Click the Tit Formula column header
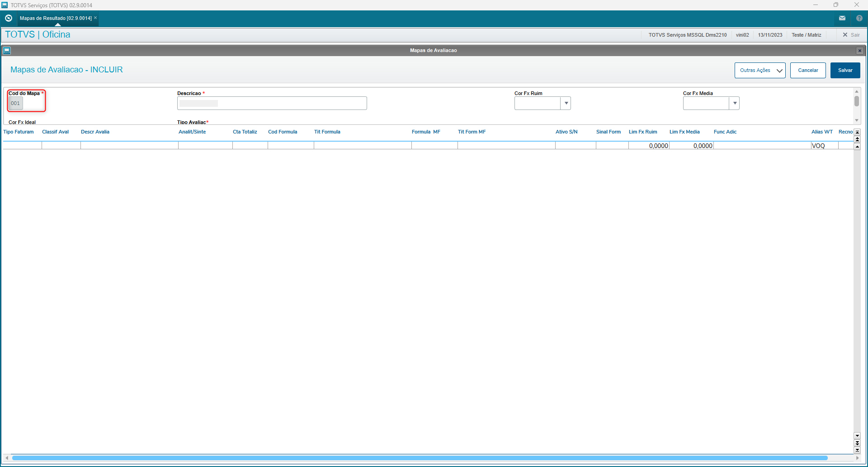The image size is (868, 467). [327, 132]
